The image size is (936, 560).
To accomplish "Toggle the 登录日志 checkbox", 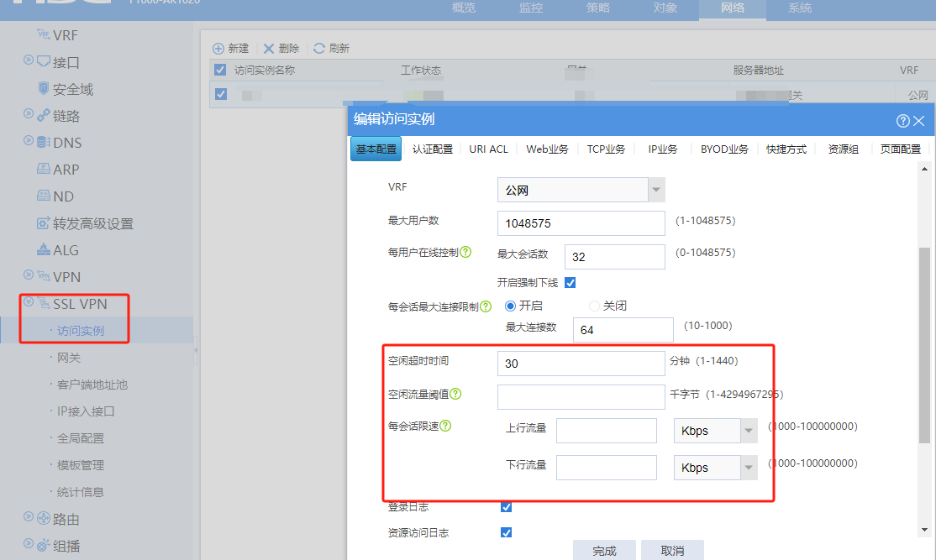I will [x=506, y=507].
